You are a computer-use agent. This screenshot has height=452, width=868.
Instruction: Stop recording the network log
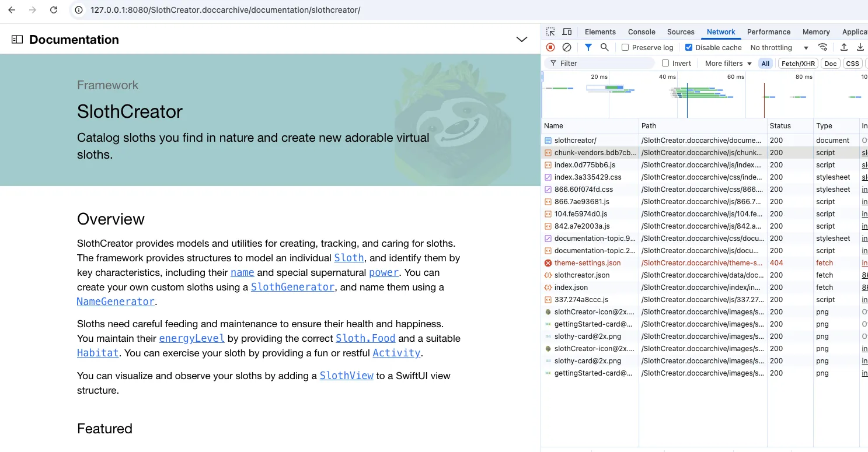[550, 47]
